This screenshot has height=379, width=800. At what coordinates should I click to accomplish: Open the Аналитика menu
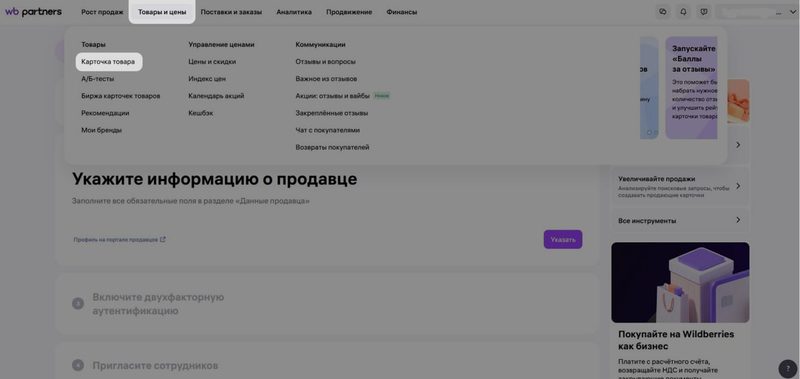[x=294, y=12]
